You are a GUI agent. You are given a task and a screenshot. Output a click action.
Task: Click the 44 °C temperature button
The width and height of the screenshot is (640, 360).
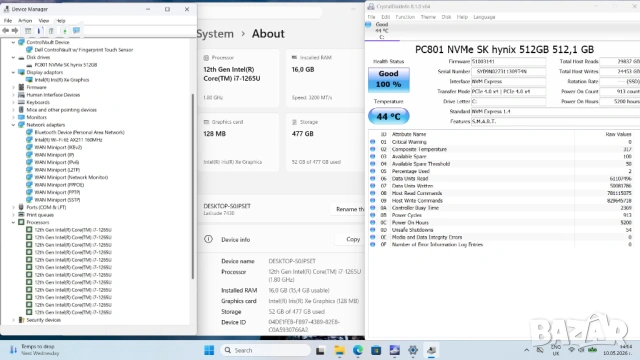389,116
